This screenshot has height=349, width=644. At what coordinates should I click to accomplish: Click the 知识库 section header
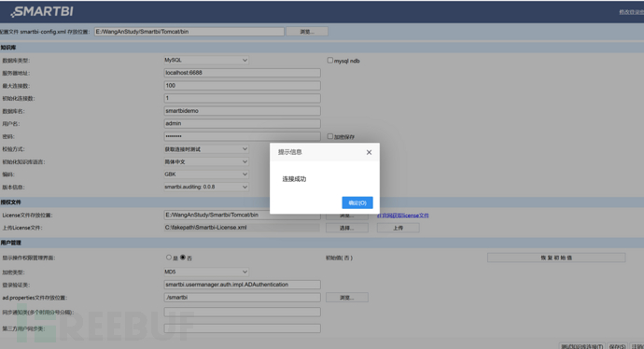tap(8, 48)
